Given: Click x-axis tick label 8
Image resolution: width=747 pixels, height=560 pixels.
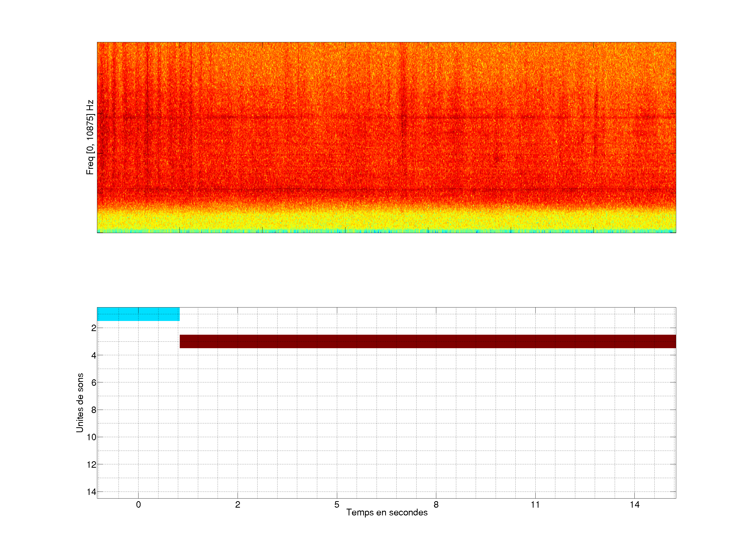Looking at the screenshot, I should click(436, 505).
